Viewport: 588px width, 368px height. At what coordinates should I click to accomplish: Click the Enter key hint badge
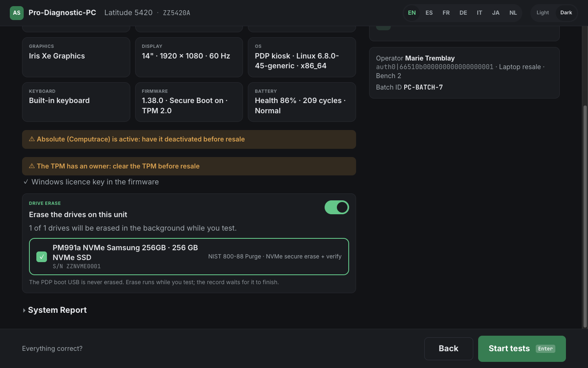(546, 349)
